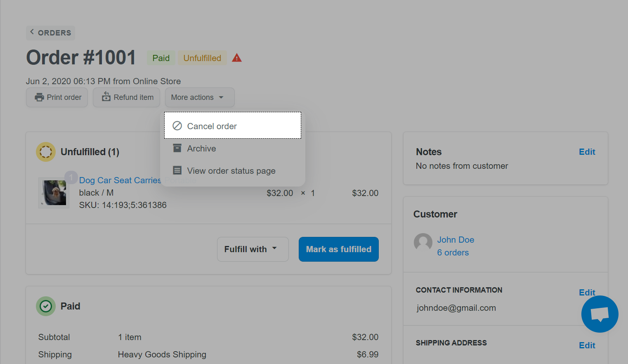Click Heavy Goods Shipping text
Screen dimensions: 628x364
pos(162,355)
